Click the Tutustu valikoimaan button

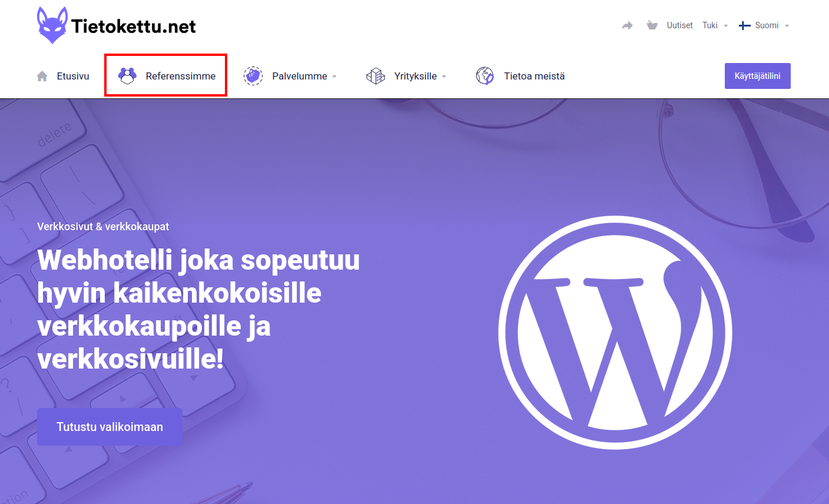pos(110,427)
